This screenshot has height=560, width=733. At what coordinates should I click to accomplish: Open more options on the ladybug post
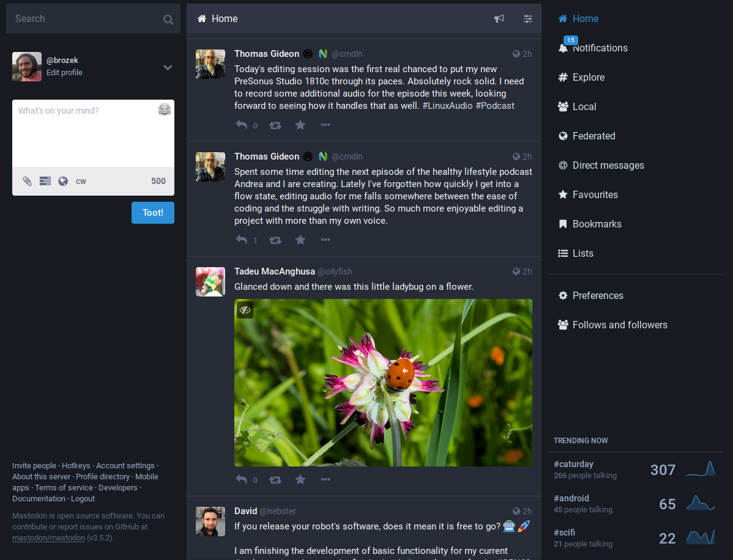coord(326,480)
